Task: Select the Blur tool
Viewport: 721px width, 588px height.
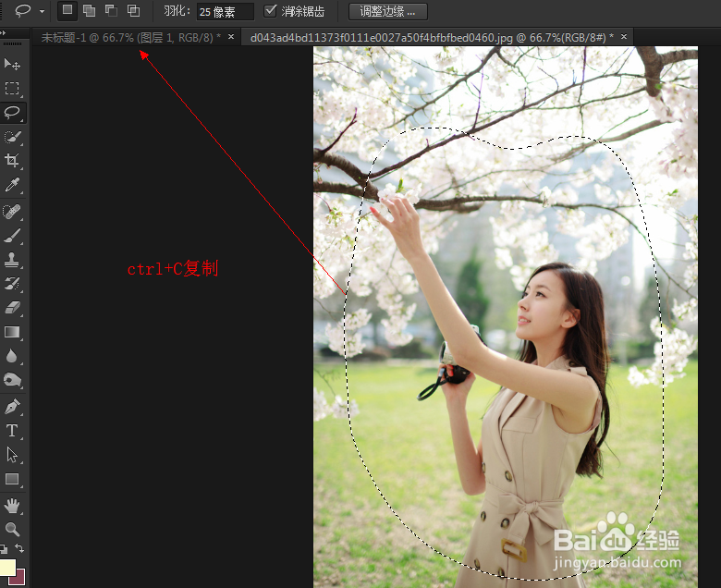Action: pos(12,356)
